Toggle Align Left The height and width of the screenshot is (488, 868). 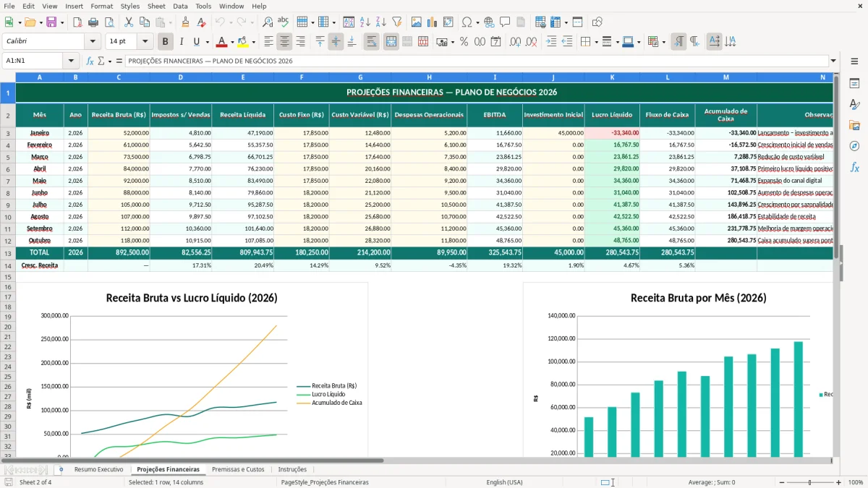(x=268, y=42)
